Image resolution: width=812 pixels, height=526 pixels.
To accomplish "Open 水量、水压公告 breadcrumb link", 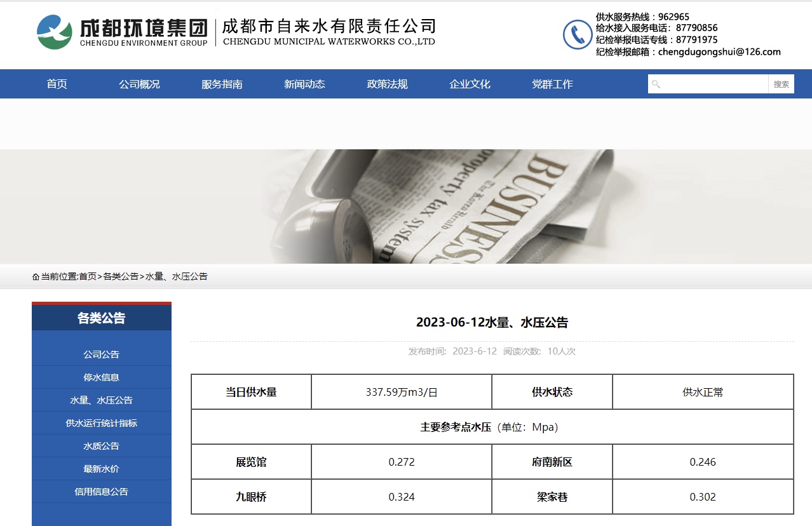I will pyautogui.click(x=177, y=276).
